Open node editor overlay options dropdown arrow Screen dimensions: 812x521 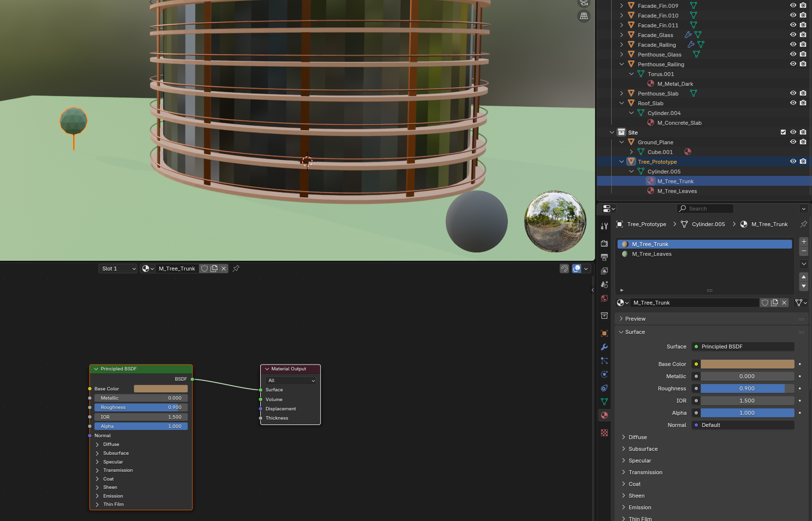tap(586, 269)
